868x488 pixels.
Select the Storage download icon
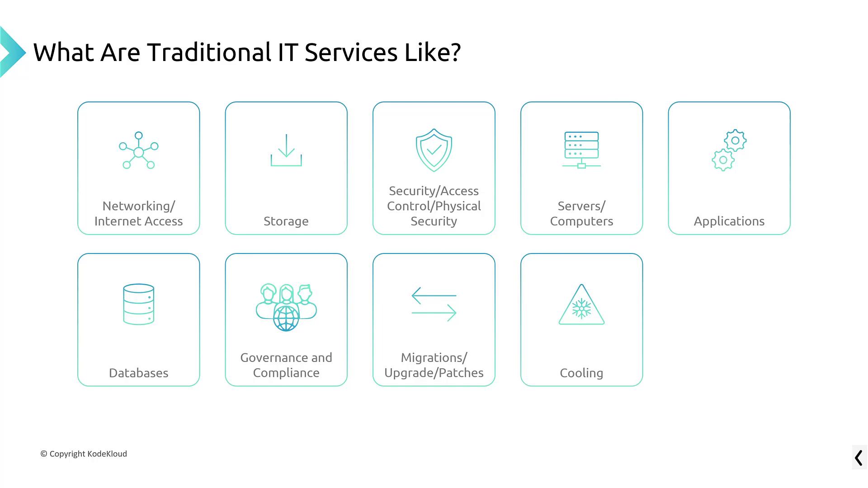287,151
